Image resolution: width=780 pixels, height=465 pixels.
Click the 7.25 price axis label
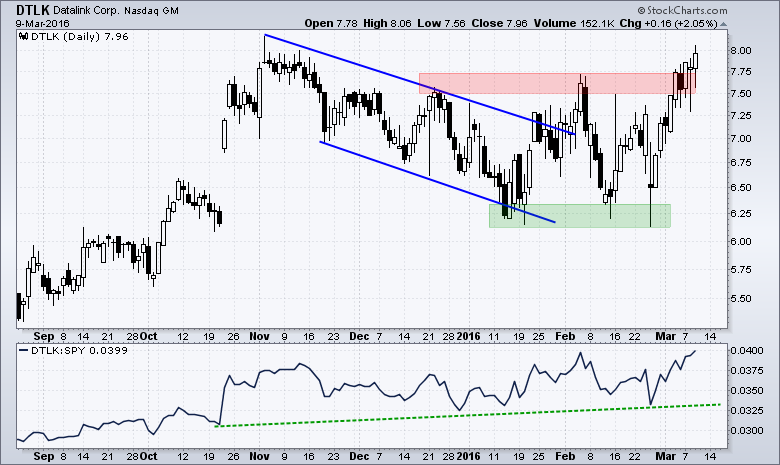(x=741, y=115)
